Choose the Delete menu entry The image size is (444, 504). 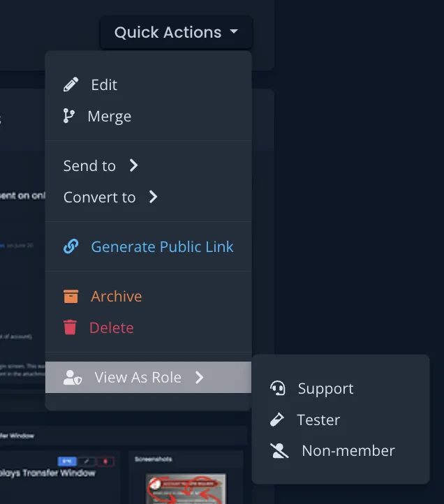[111, 328]
